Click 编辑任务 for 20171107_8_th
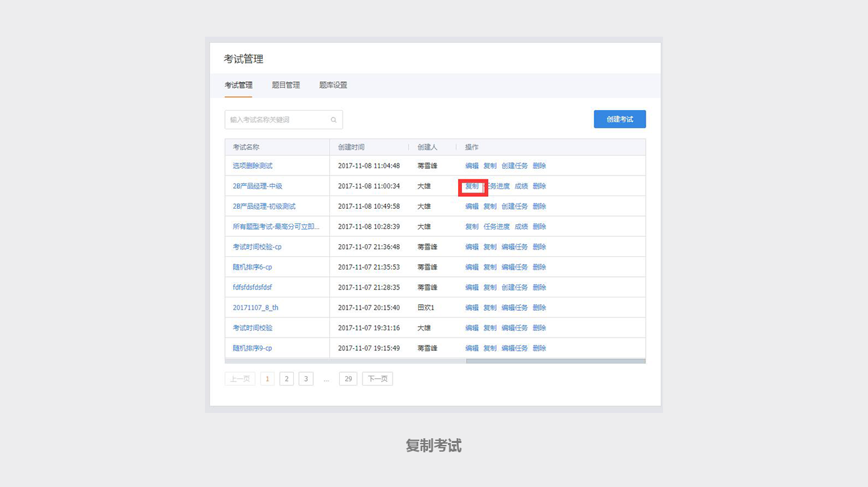This screenshot has height=487, width=868. pos(515,308)
